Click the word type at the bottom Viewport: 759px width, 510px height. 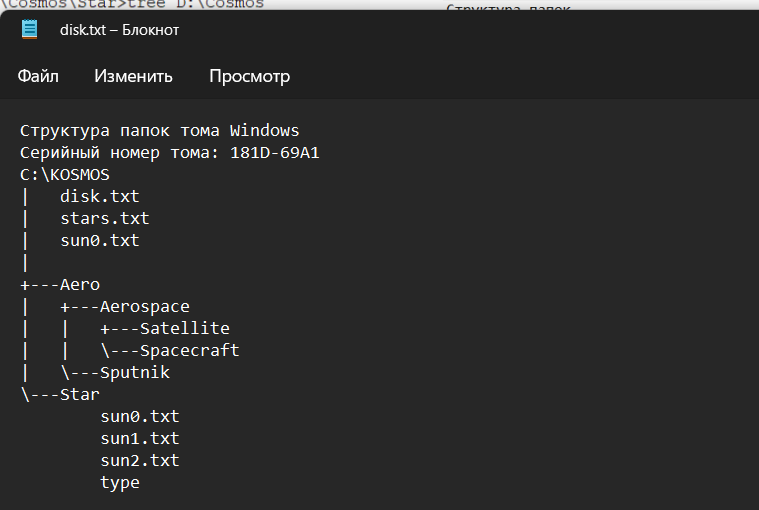point(120,483)
